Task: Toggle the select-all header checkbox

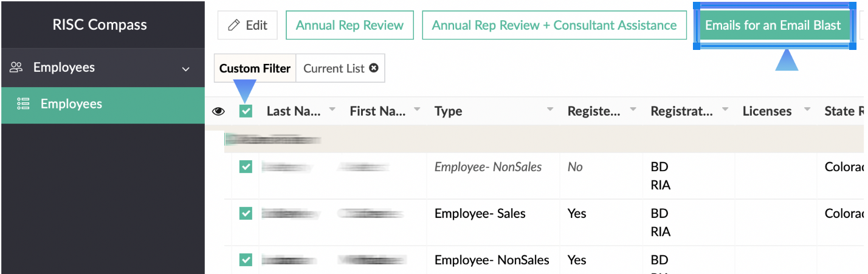Action: point(246,111)
